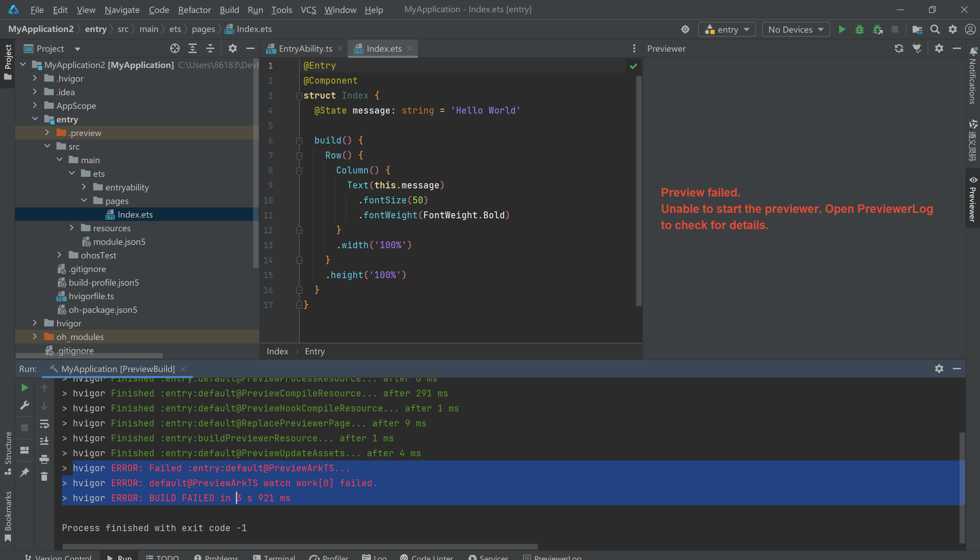Image resolution: width=980 pixels, height=560 pixels.
Task: Click the Attach debugger to process icon
Action: (x=878, y=29)
